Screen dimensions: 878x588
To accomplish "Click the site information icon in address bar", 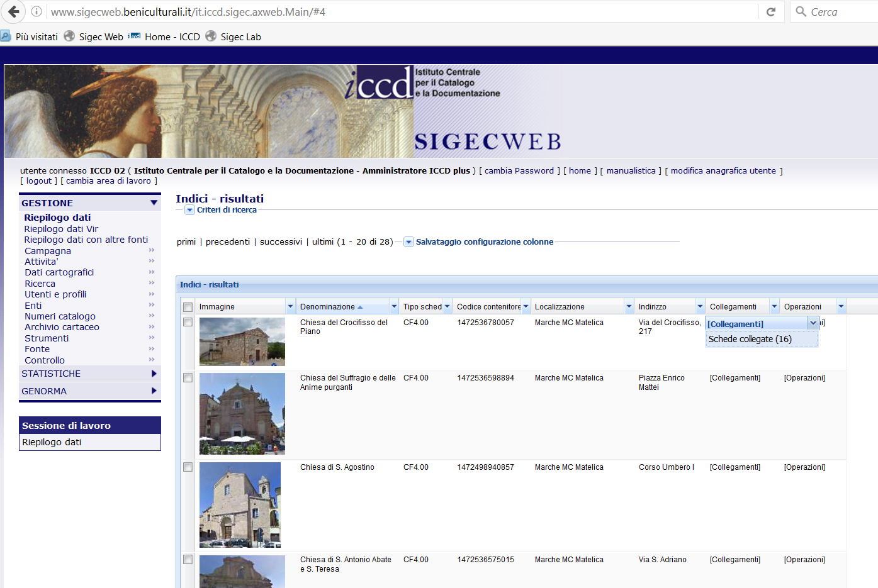I will [37, 12].
